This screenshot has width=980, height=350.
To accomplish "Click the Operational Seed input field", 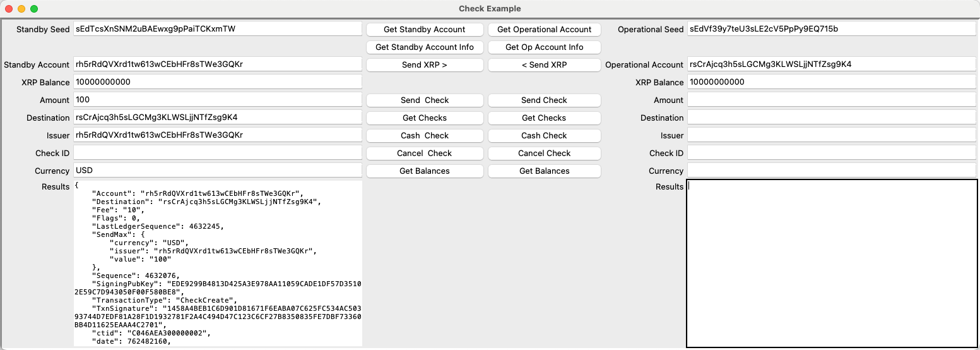I will point(831,29).
